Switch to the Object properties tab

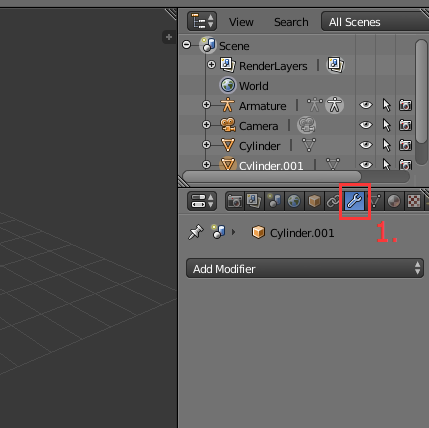314,201
